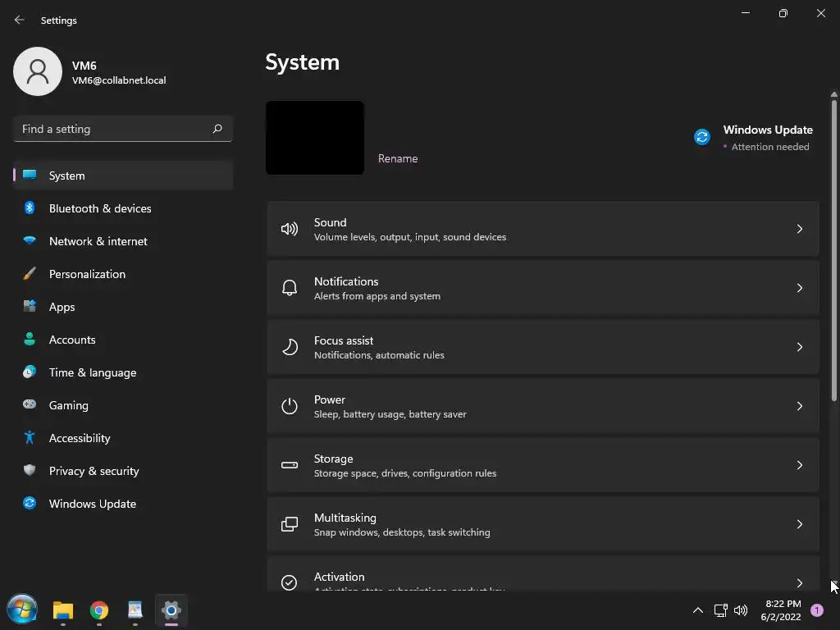Open File Explorer from the taskbar

click(63, 610)
